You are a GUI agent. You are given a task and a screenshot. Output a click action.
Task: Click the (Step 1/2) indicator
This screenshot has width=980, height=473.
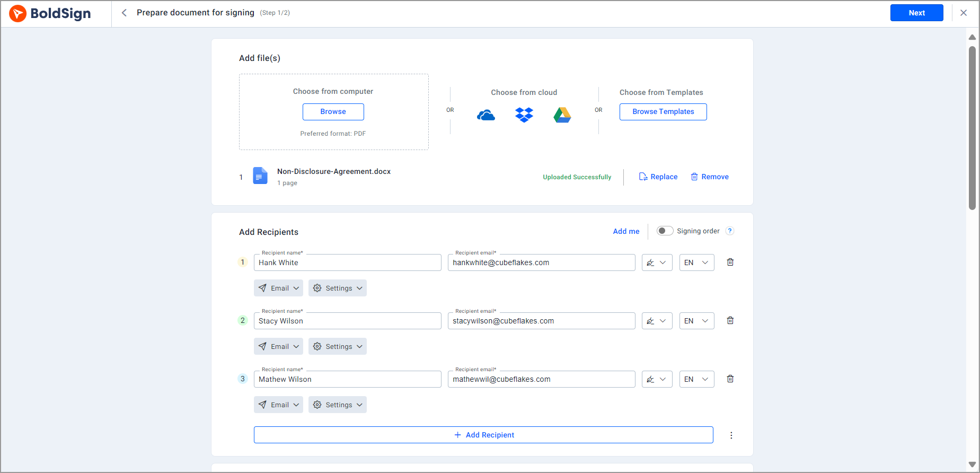[275, 13]
